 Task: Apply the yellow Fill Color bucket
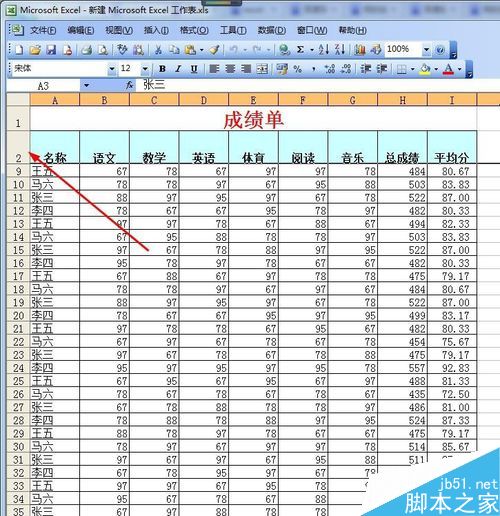(x=425, y=69)
